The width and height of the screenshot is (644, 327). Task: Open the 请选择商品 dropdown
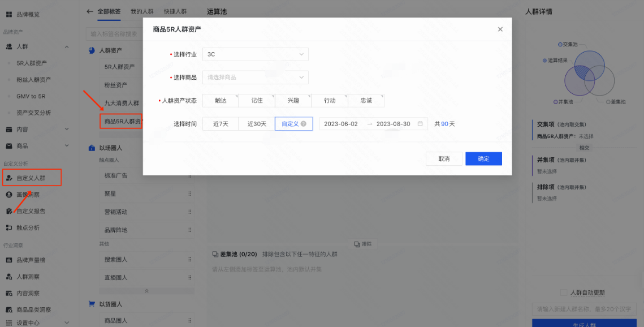pos(255,77)
